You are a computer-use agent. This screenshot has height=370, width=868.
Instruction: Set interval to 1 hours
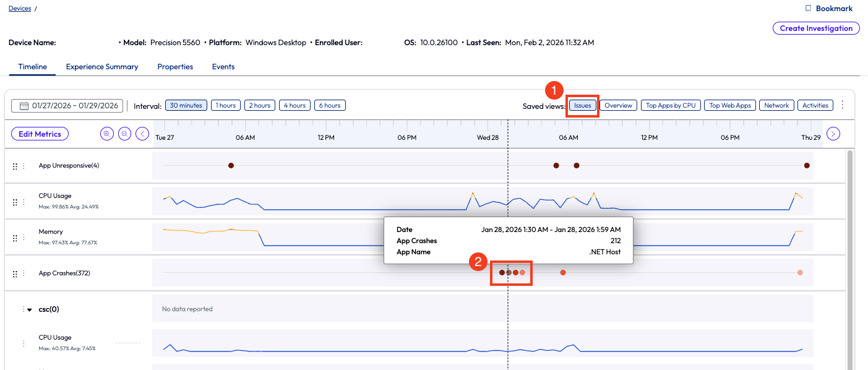tap(226, 105)
